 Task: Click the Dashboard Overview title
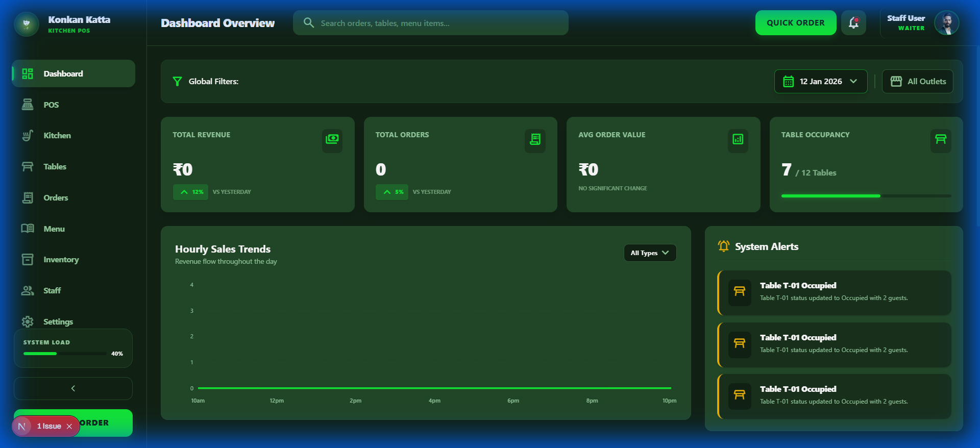217,23
